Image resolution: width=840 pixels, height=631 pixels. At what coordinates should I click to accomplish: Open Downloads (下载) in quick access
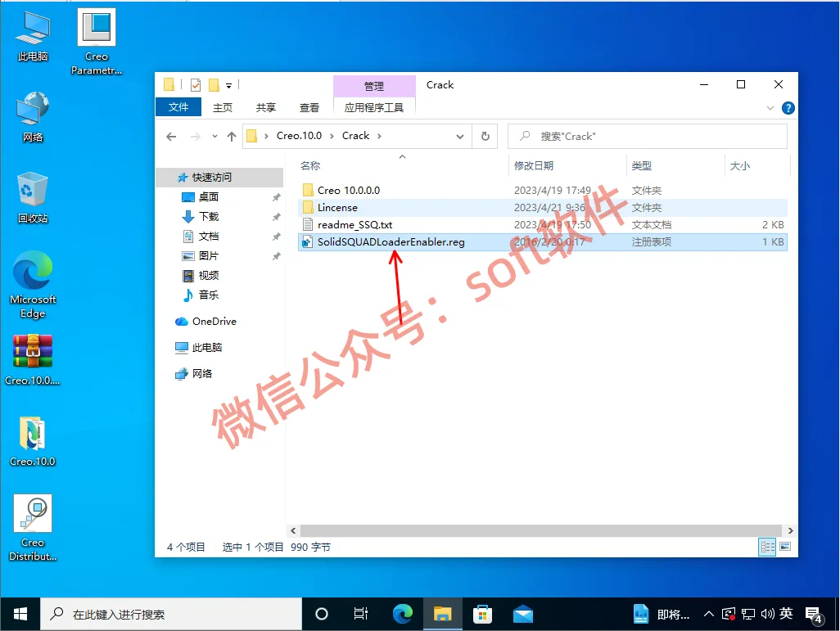coord(209,216)
